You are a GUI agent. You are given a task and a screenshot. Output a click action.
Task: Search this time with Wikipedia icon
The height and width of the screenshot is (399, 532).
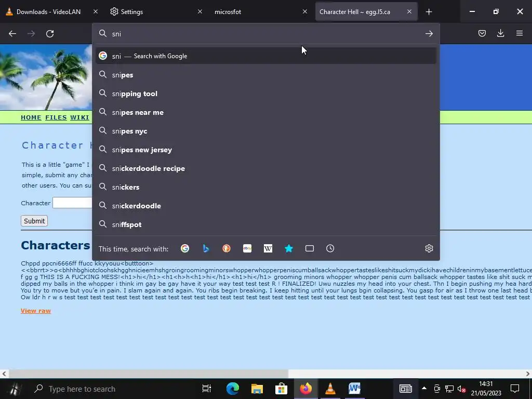click(x=268, y=249)
